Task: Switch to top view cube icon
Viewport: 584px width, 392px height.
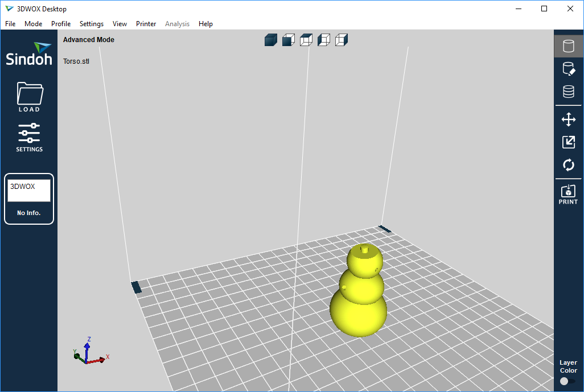Action: [306, 40]
